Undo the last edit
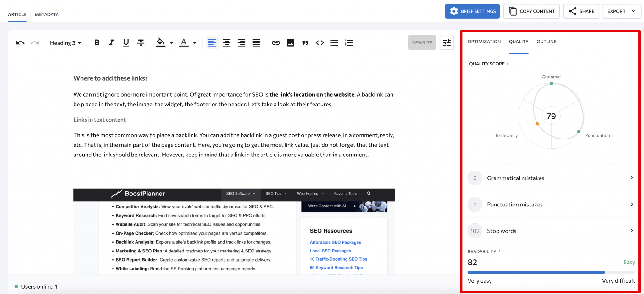The image size is (644, 294). click(x=19, y=42)
